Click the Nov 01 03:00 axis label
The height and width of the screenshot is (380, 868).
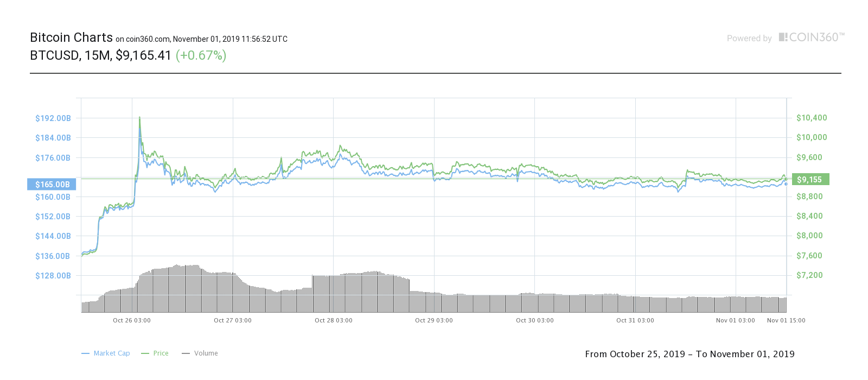736,320
